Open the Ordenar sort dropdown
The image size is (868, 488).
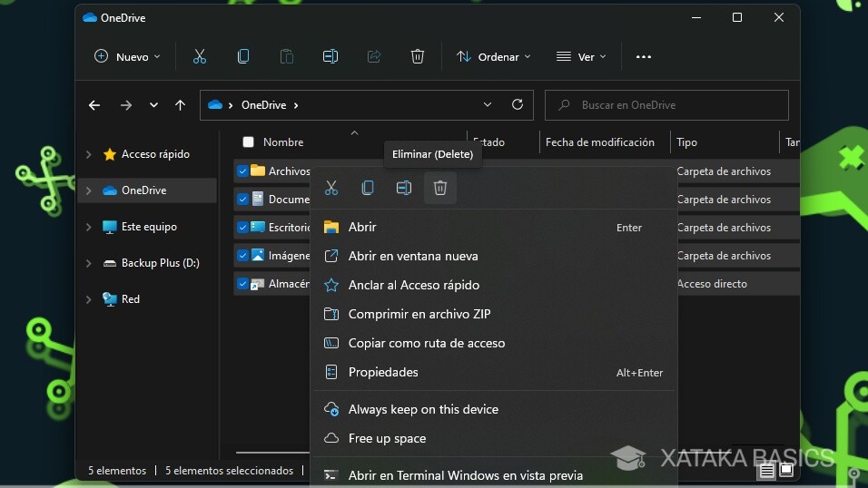[x=493, y=56]
